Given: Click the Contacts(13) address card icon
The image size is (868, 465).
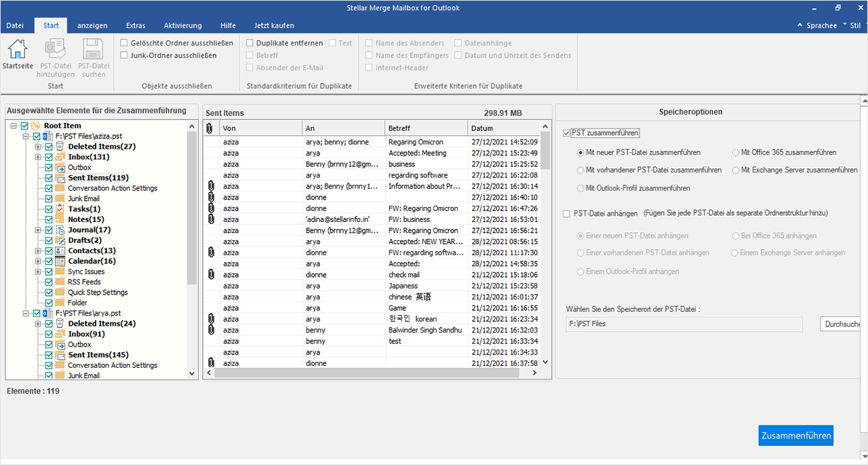Looking at the screenshot, I should click(60, 250).
